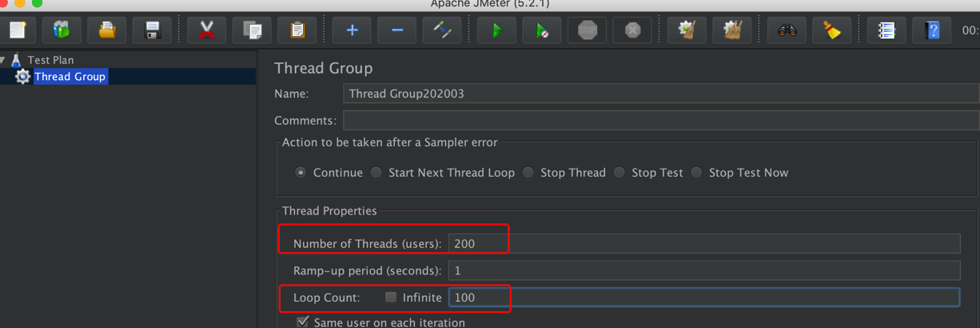Screen dimensions: 980x328
Task: Select the Thread Group tree node
Action: pyautogui.click(x=70, y=77)
